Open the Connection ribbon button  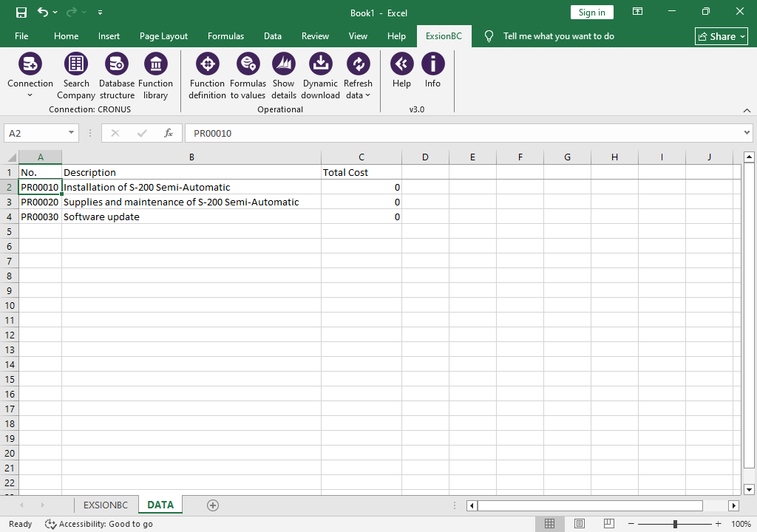pos(30,75)
